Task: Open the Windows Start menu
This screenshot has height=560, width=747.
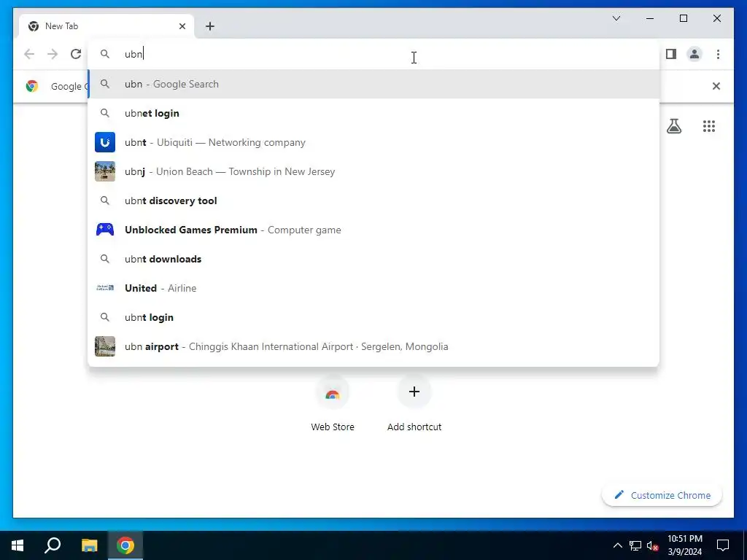Action: [18, 545]
